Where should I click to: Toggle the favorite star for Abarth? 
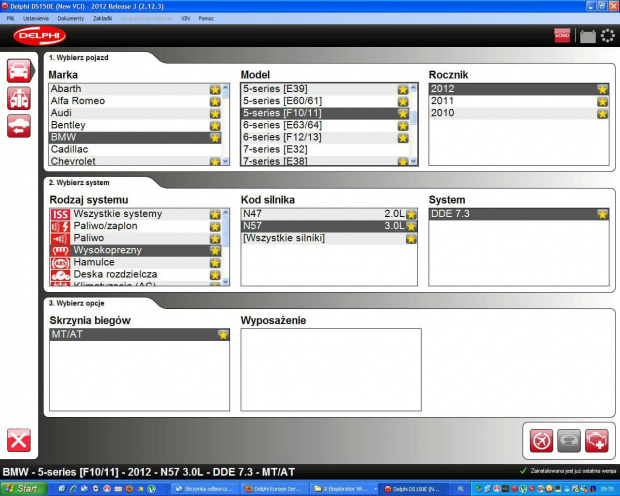(x=215, y=90)
